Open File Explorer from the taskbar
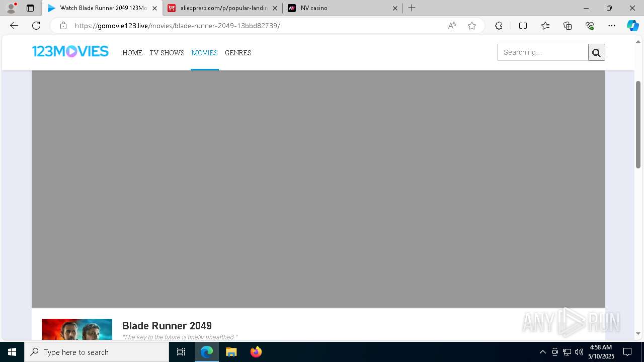The width and height of the screenshot is (644, 362). (231, 352)
